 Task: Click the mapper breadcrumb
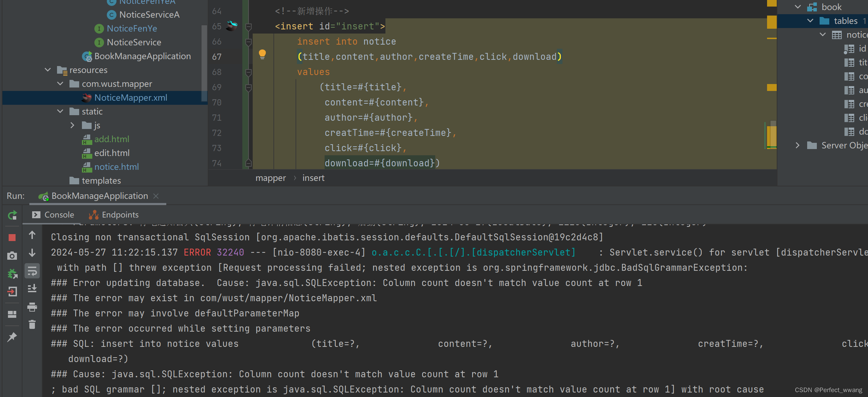click(270, 178)
